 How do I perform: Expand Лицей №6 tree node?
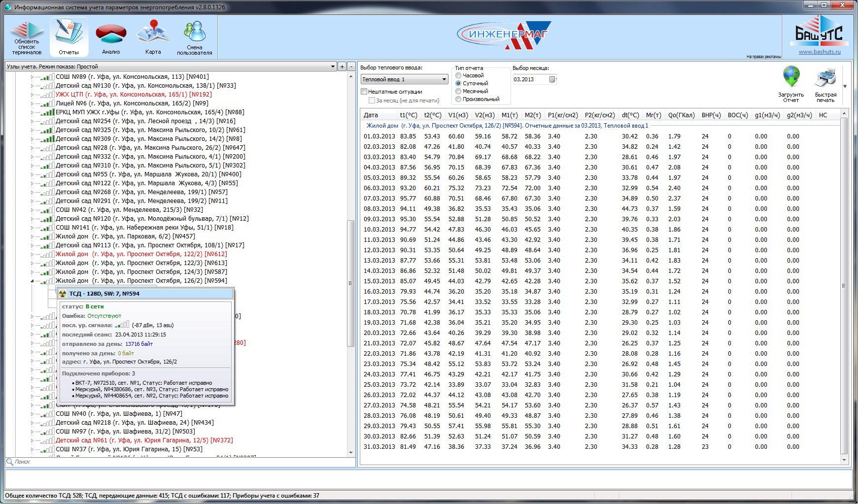(x=33, y=103)
